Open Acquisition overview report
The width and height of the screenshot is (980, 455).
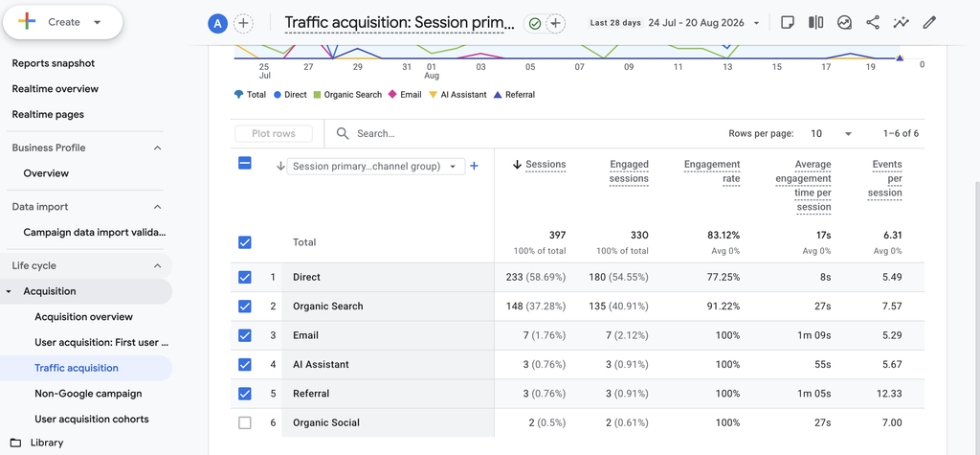click(84, 317)
